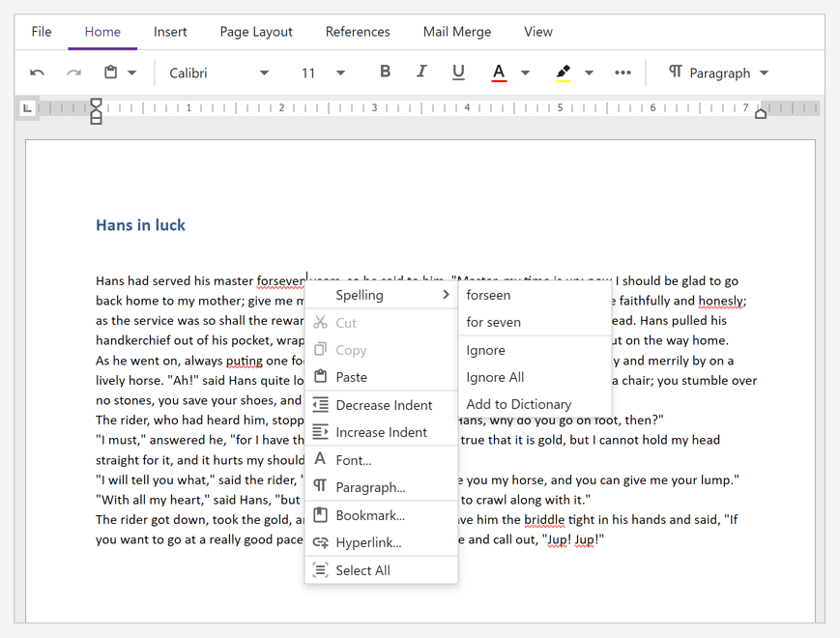The image size is (840, 638).
Task: Switch to the References tab
Action: (357, 31)
